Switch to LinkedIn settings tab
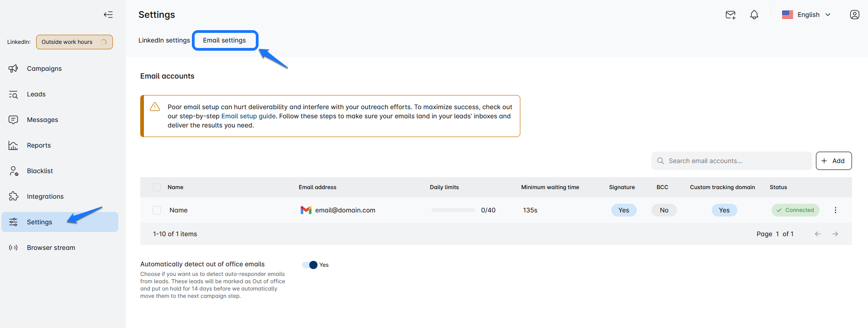This screenshot has width=868, height=328. tap(164, 40)
